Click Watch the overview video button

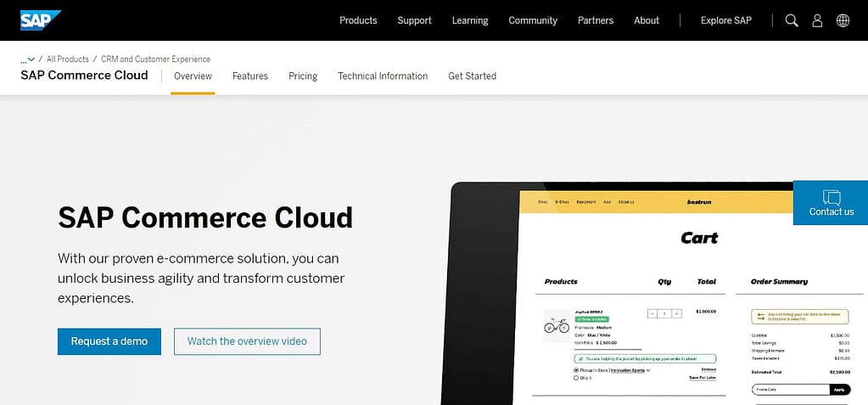[x=247, y=341]
